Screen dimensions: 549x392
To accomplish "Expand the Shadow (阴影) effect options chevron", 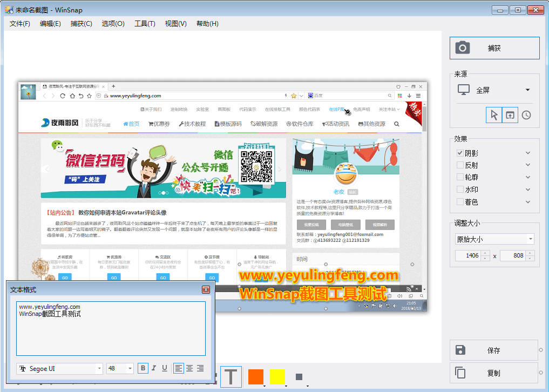I will click(528, 153).
